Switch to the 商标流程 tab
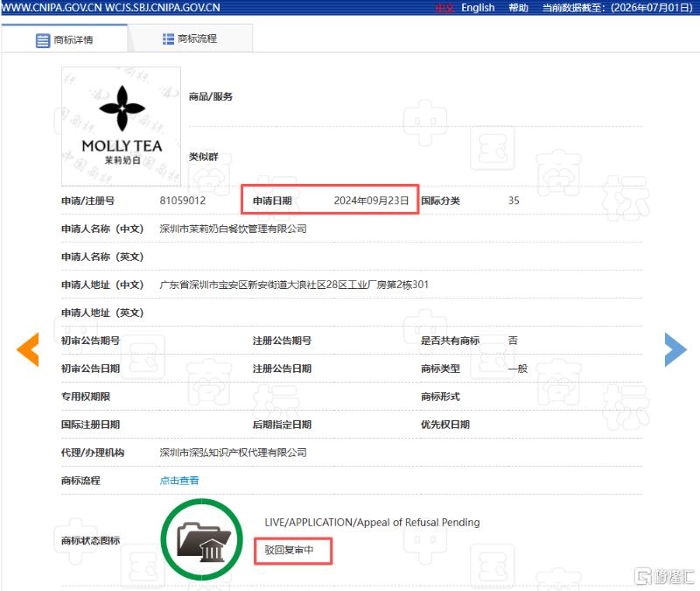700x591 pixels. [191, 39]
